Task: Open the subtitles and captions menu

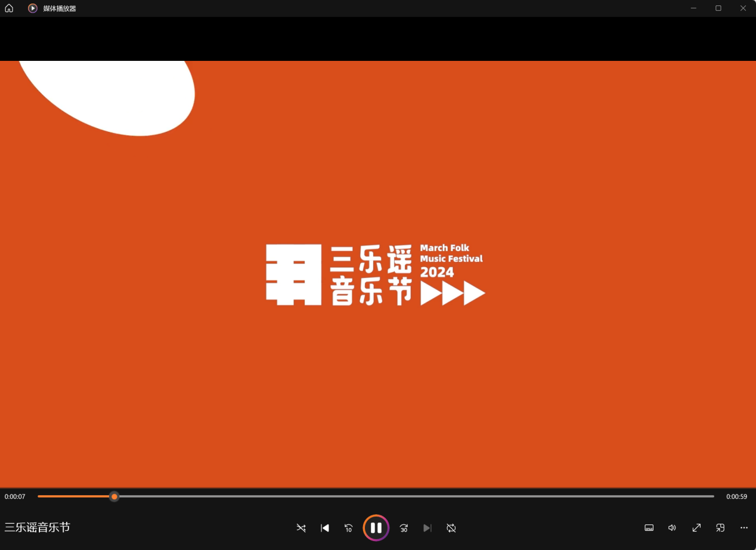Action: pyautogui.click(x=649, y=528)
